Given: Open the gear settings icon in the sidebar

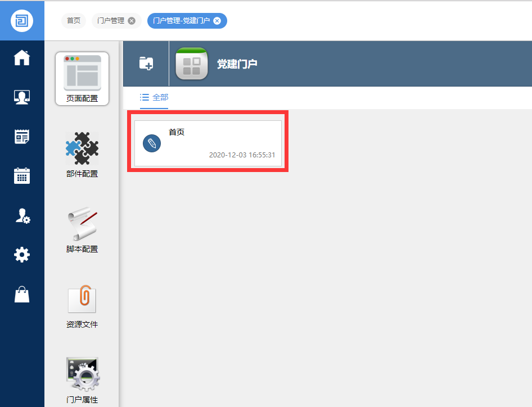Looking at the screenshot, I should click(22, 255).
